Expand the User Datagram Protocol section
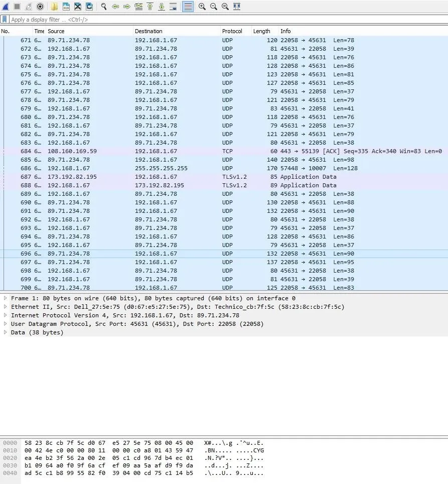The height and width of the screenshot is (484, 448). tap(5, 324)
